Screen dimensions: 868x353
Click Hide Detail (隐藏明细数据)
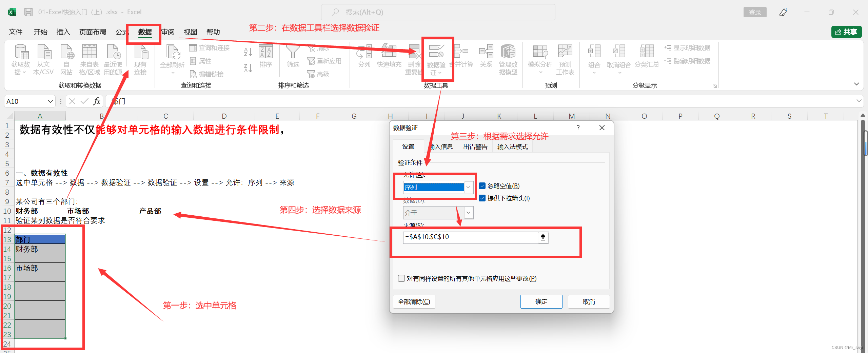point(687,61)
